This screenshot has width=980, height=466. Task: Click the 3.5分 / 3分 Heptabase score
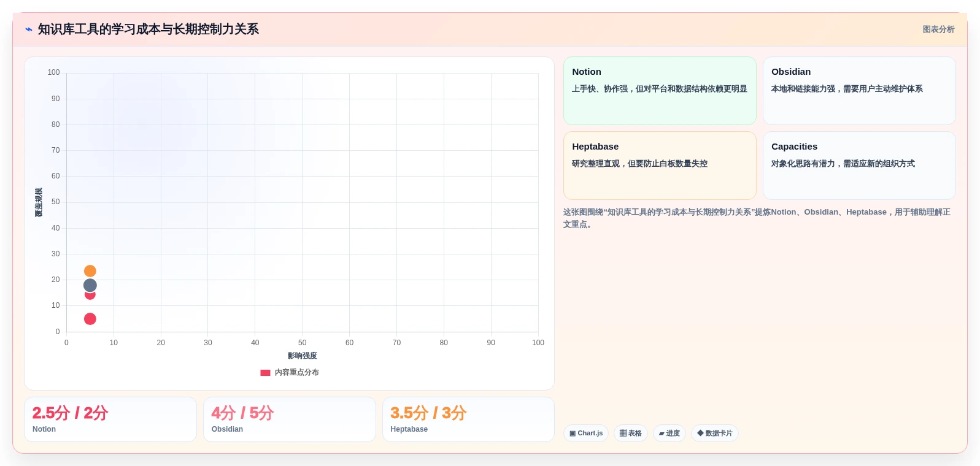tap(428, 413)
